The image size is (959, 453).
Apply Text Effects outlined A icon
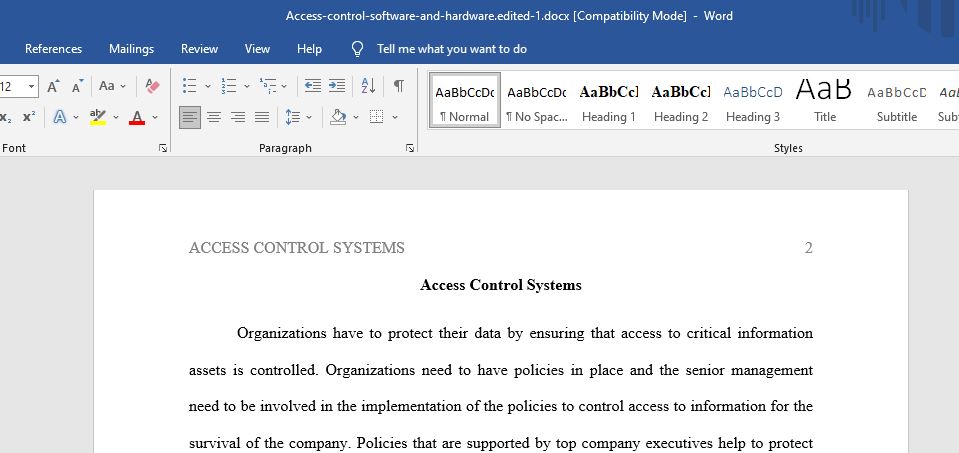click(60, 117)
